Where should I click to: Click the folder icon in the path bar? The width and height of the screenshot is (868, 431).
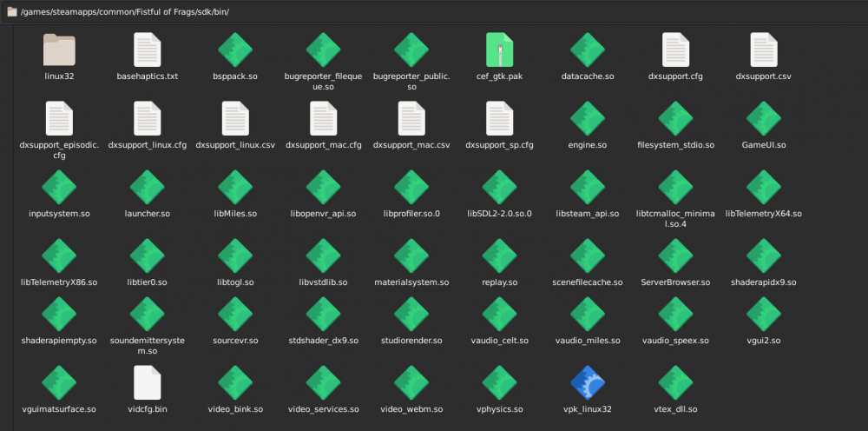point(11,11)
